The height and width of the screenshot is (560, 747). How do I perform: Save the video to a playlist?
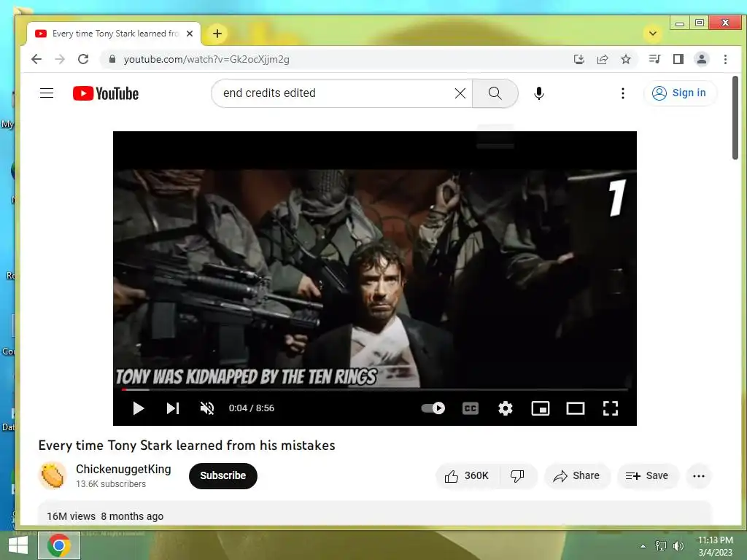point(647,475)
